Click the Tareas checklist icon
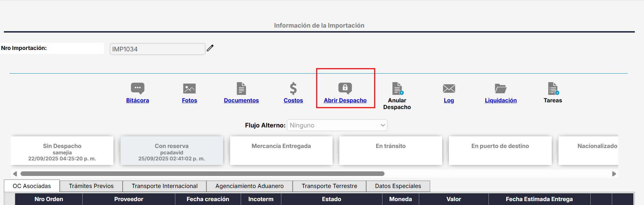 [553, 88]
